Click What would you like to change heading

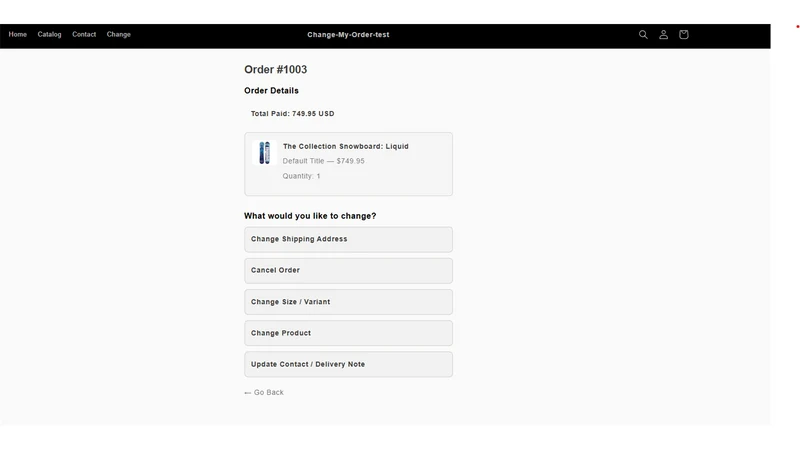(310, 216)
